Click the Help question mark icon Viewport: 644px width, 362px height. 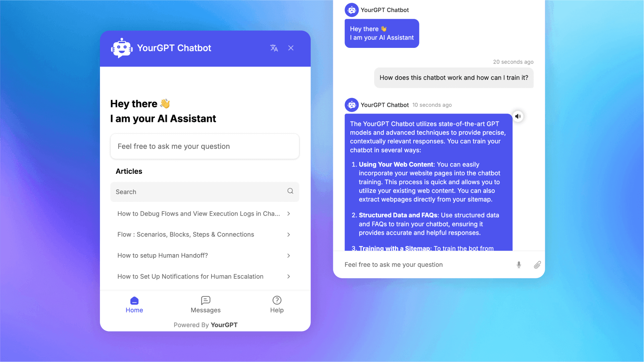pyautogui.click(x=277, y=300)
